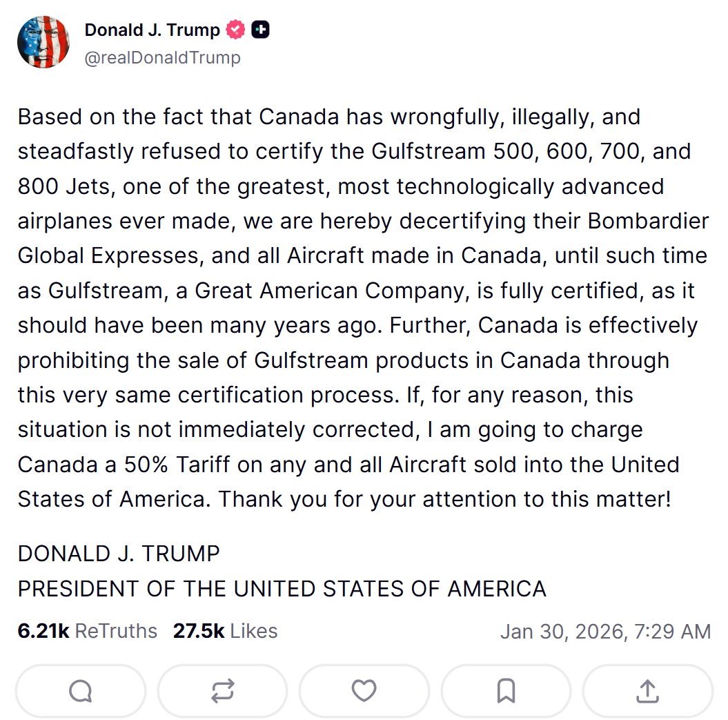The image size is (728, 720).
Task: Like the post with the heart icon
Action: pyautogui.click(x=364, y=691)
